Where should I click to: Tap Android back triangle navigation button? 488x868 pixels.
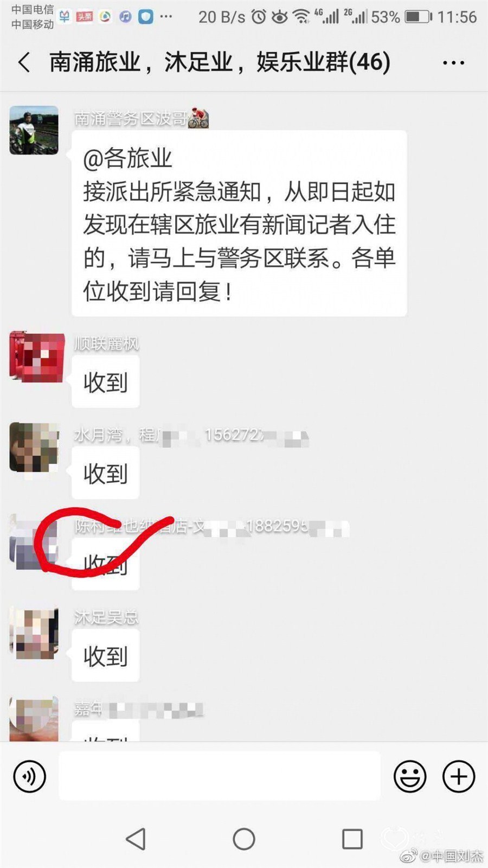pos(136,839)
